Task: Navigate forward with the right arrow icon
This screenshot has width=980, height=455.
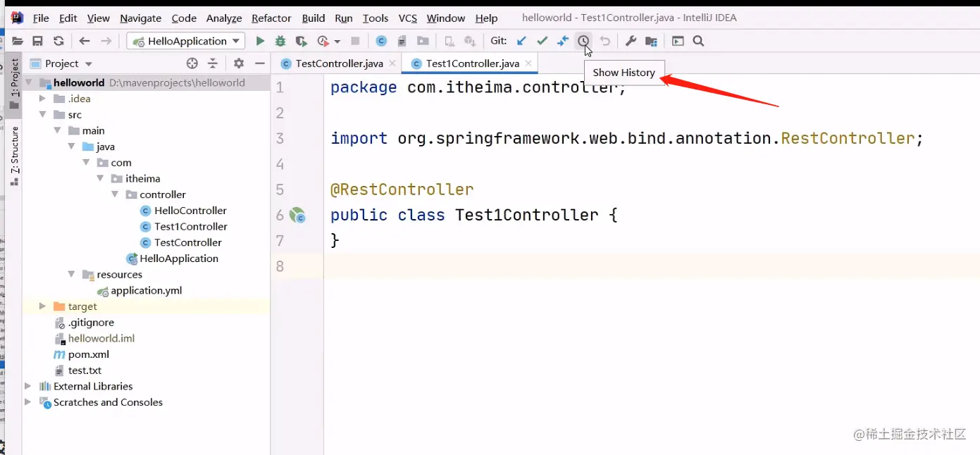Action: 106,42
